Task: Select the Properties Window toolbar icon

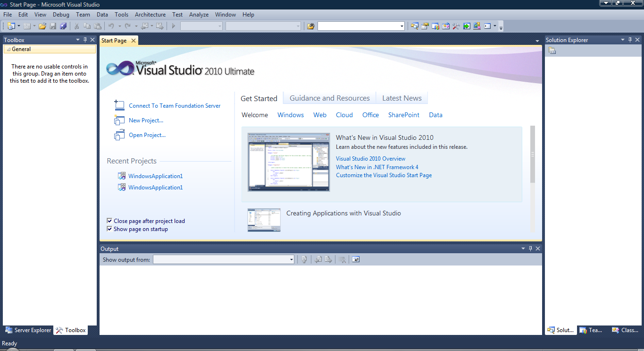Action: tap(425, 26)
